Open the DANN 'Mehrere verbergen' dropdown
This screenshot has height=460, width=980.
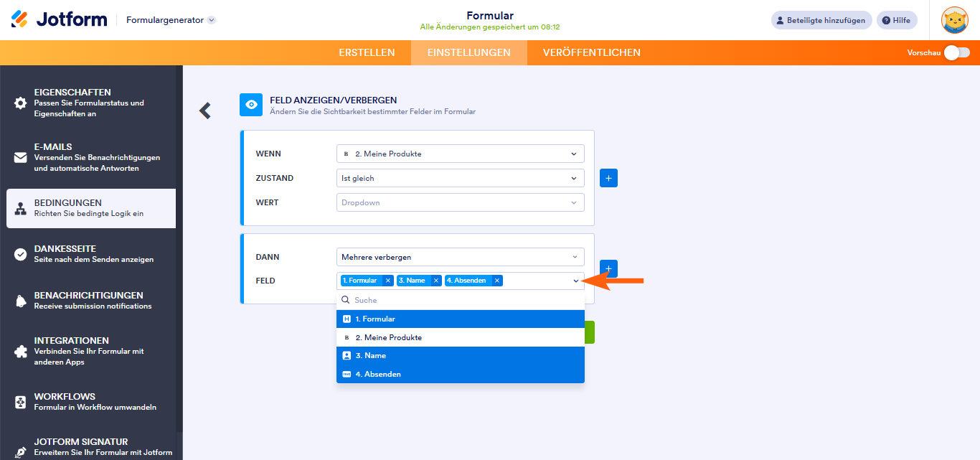click(460, 257)
